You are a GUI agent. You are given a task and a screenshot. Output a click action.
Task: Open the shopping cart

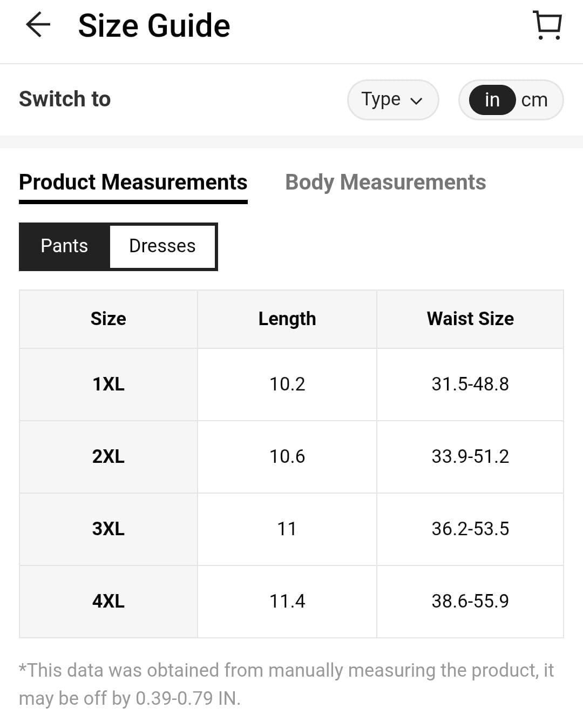tap(547, 25)
